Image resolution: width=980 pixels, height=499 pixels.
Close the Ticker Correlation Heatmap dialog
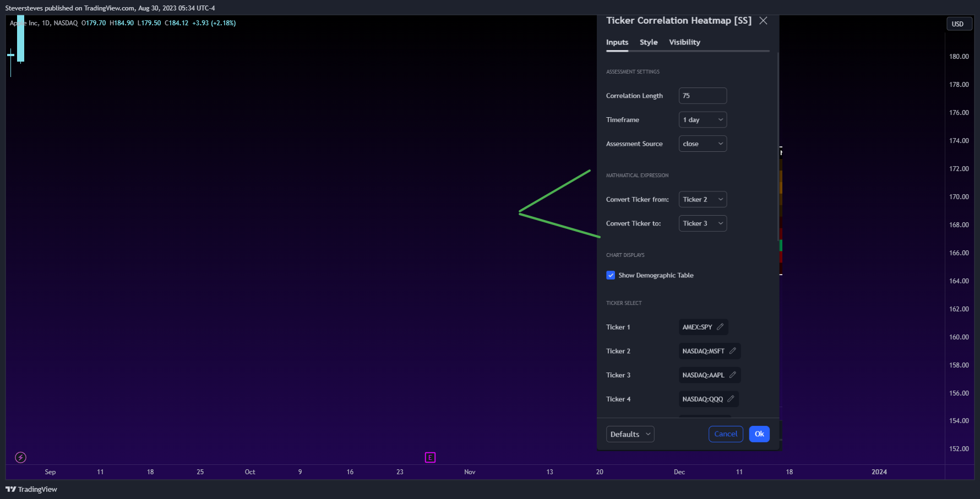tap(763, 20)
